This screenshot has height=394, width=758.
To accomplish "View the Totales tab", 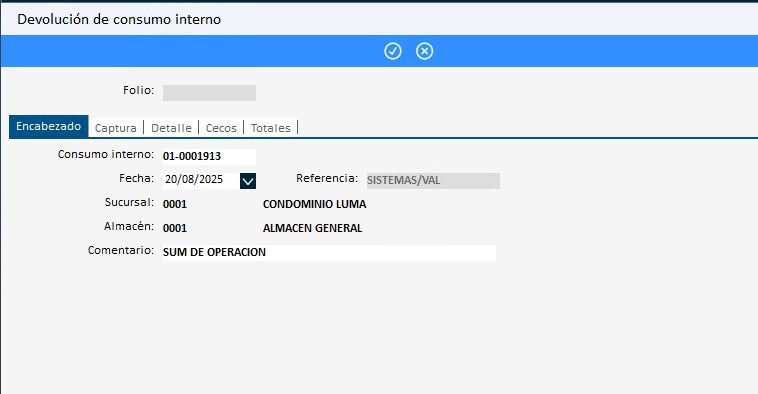I will 271,128.
